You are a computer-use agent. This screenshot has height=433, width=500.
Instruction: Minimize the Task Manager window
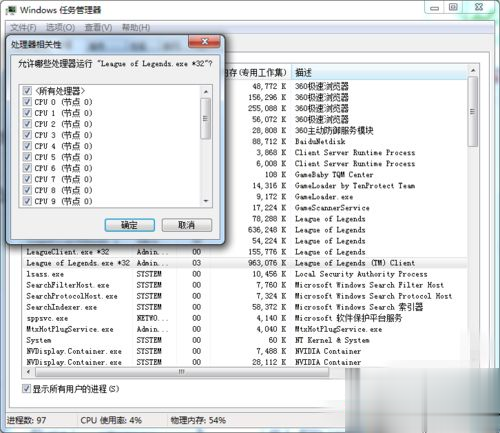tap(434, 7)
